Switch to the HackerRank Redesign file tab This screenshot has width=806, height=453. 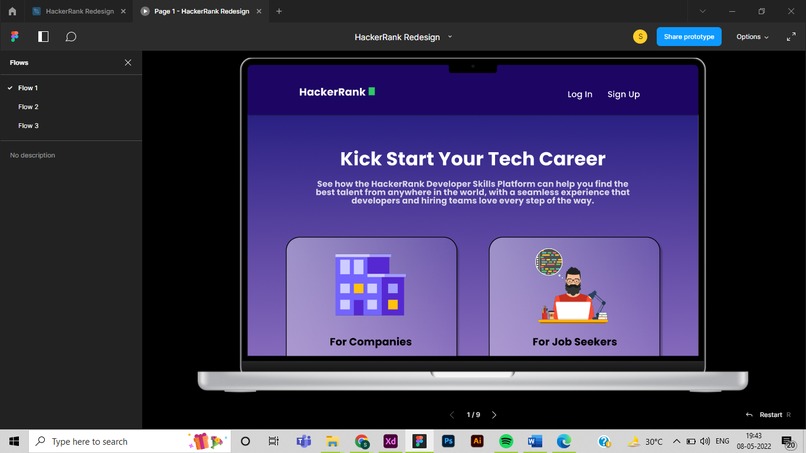point(79,11)
